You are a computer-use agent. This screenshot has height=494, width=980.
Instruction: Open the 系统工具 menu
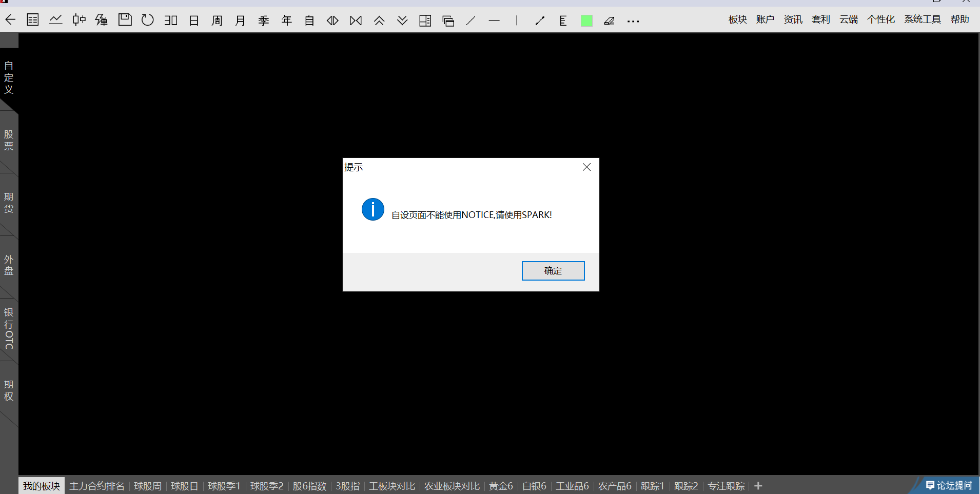click(922, 19)
